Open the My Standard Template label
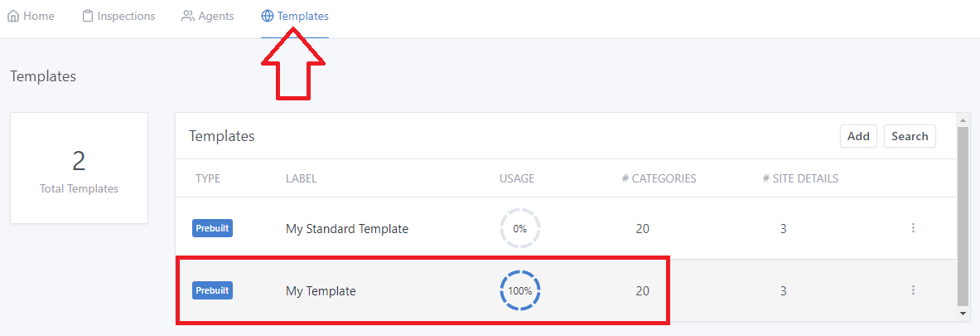The image size is (980, 336). pos(347,229)
